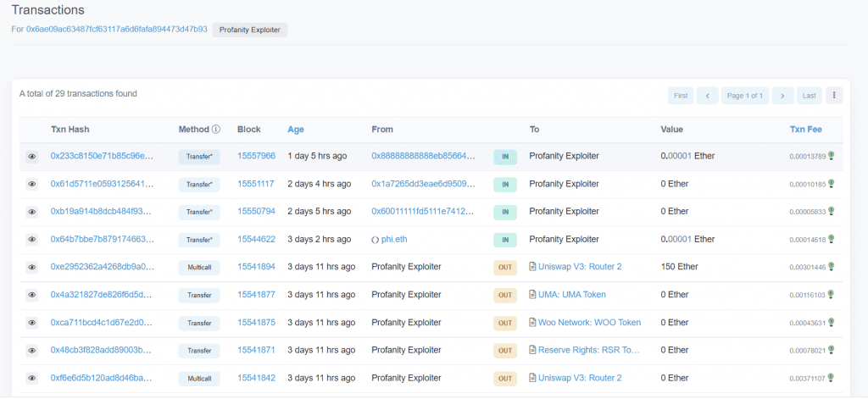
Task: Open block 15544622
Action: (256, 239)
